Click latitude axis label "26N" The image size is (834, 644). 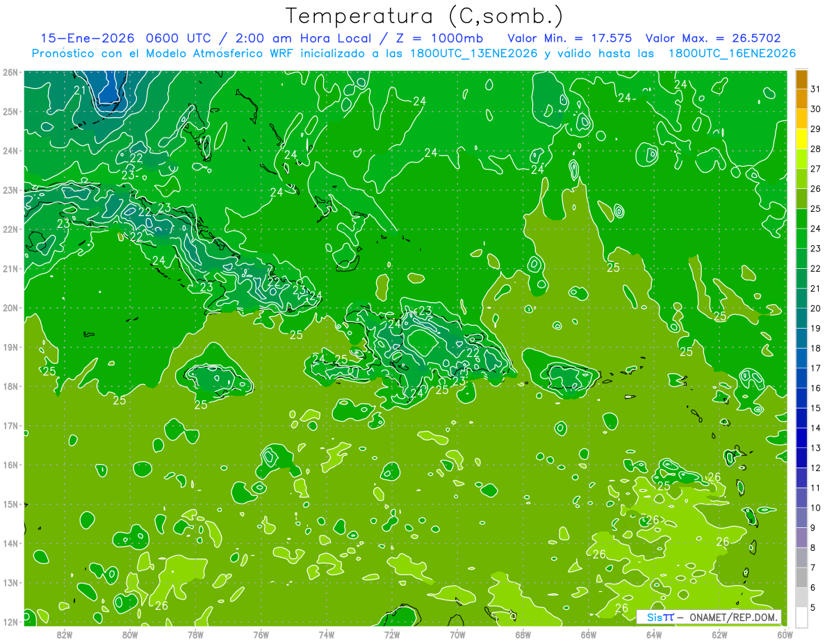pyautogui.click(x=10, y=72)
